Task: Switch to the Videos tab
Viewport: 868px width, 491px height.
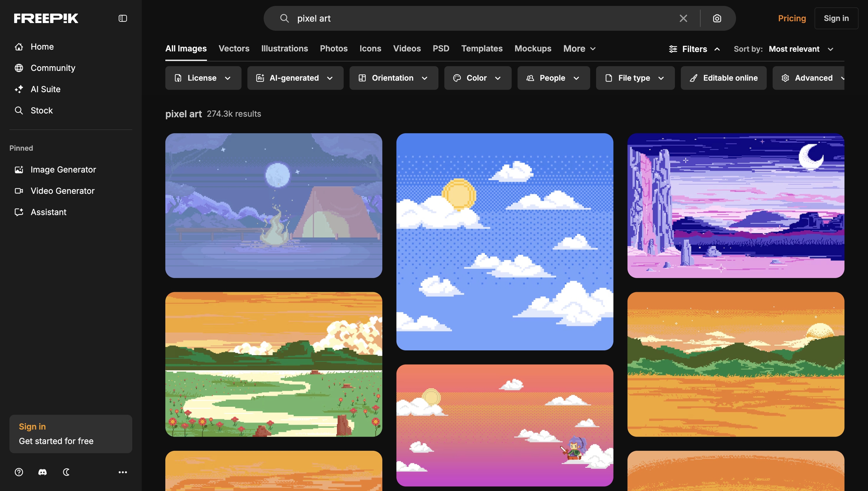Action: [x=407, y=48]
